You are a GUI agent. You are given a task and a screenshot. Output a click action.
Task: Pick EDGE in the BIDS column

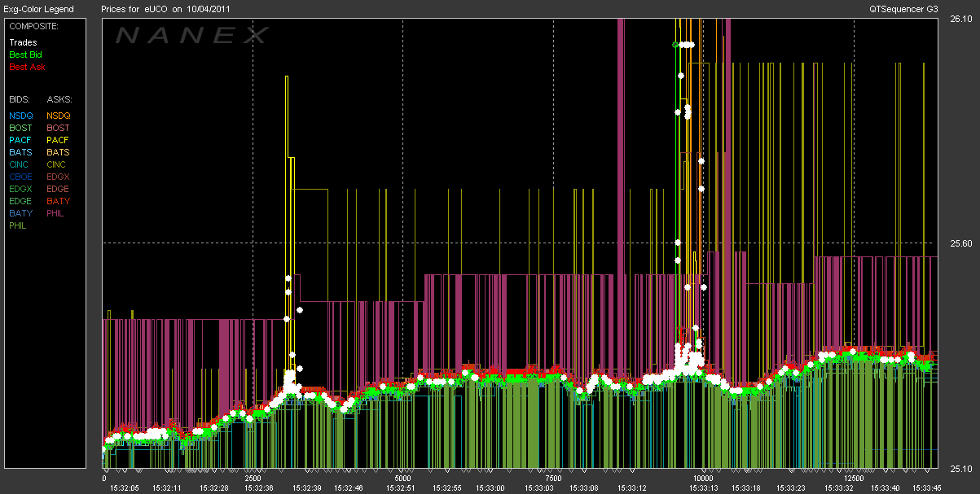click(x=21, y=201)
